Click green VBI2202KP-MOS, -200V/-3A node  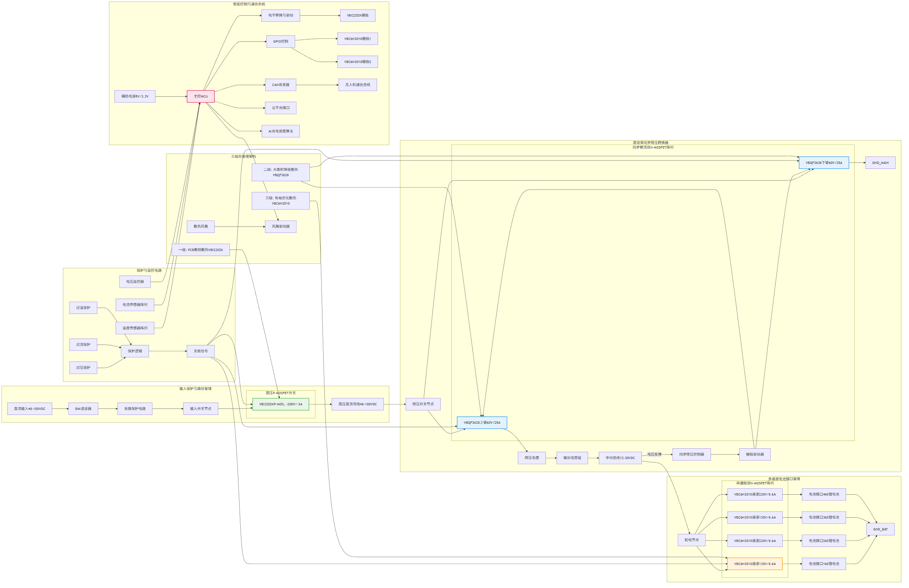[281, 404]
